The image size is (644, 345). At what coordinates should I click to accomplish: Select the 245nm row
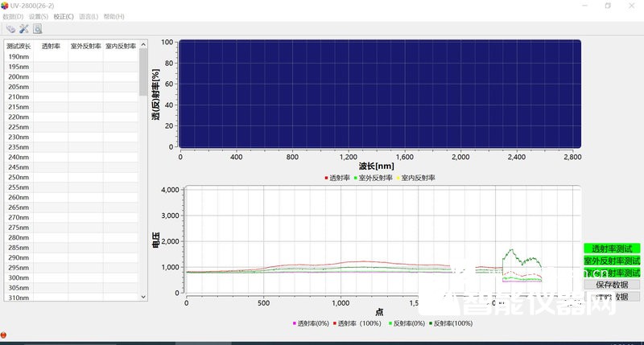(72, 167)
